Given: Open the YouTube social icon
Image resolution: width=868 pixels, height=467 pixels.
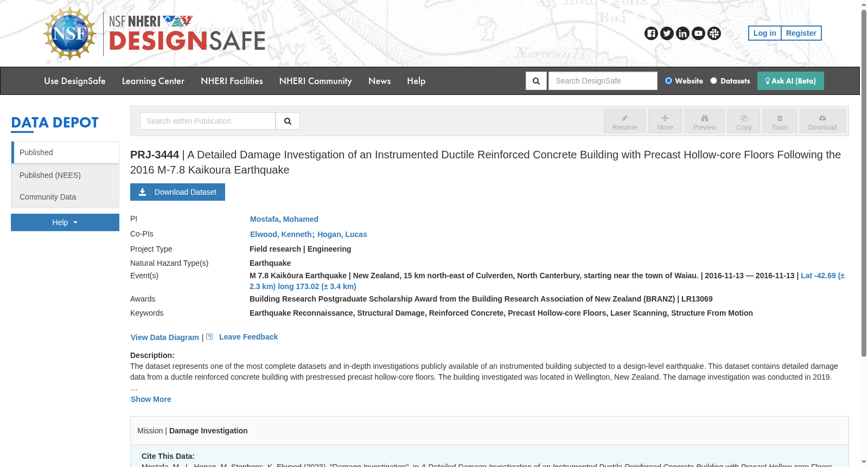Looking at the screenshot, I should 698,34.
